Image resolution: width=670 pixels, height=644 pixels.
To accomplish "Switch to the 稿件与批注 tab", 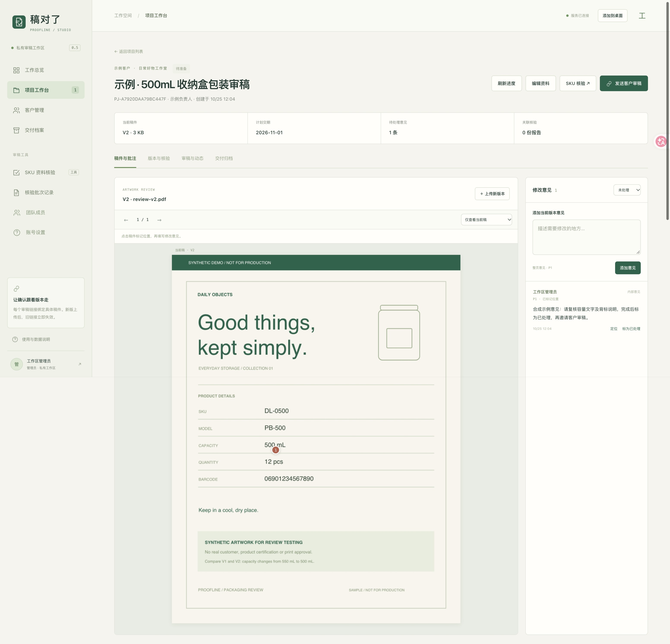I will (125, 158).
